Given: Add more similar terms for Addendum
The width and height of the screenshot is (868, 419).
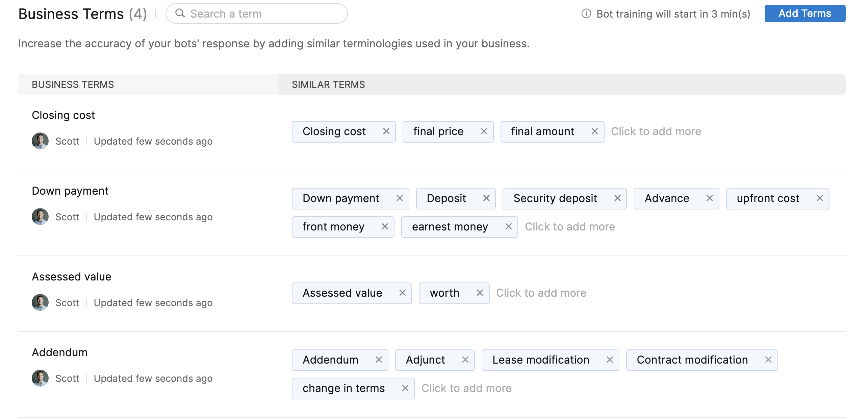Looking at the screenshot, I should pos(466,388).
